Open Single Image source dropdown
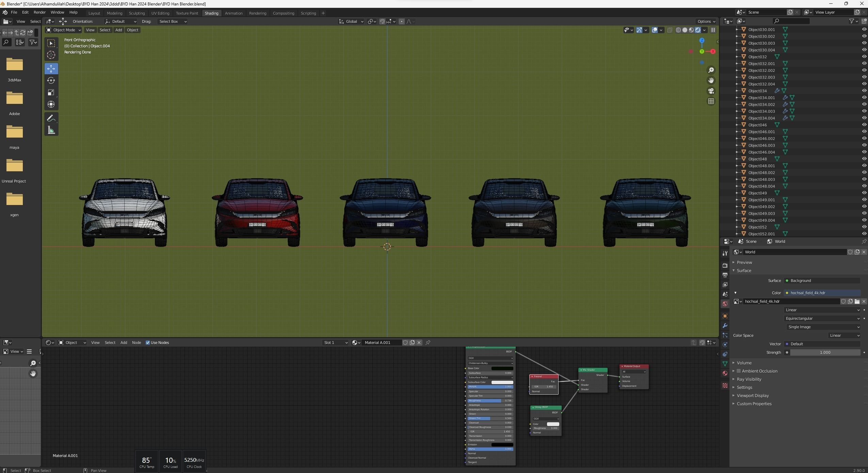Image resolution: width=868 pixels, height=473 pixels. click(x=823, y=327)
